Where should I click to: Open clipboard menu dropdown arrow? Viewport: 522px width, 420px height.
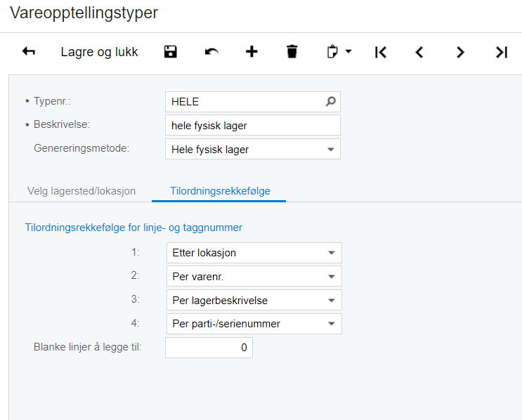(348, 51)
